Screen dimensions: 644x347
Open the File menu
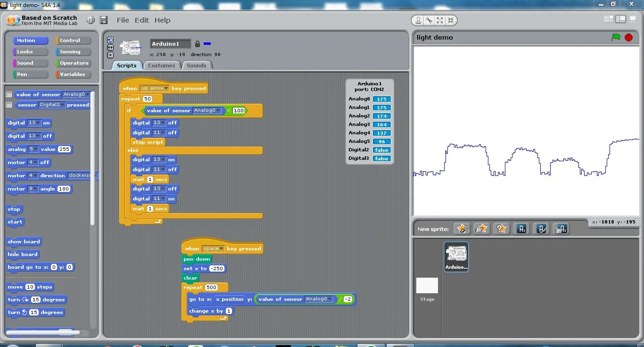123,20
